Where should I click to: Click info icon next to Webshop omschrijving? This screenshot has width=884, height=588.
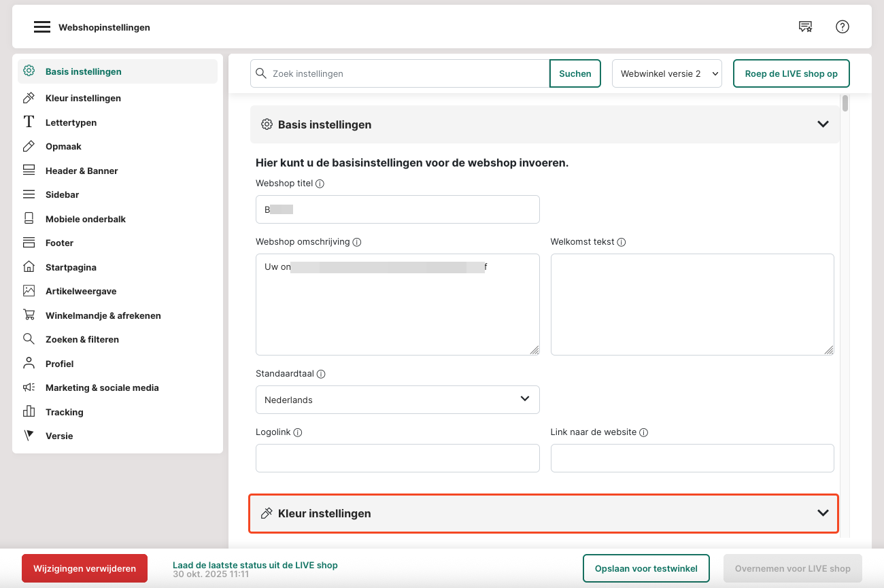pos(357,242)
